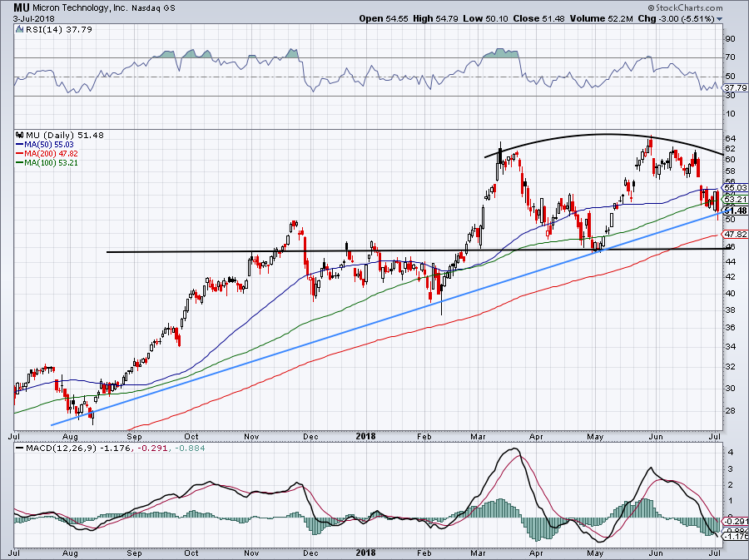This screenshot has width=749, height=560.
Task: Click the 'RSI(14) 37.79' panel label
Action: [58, 29]
